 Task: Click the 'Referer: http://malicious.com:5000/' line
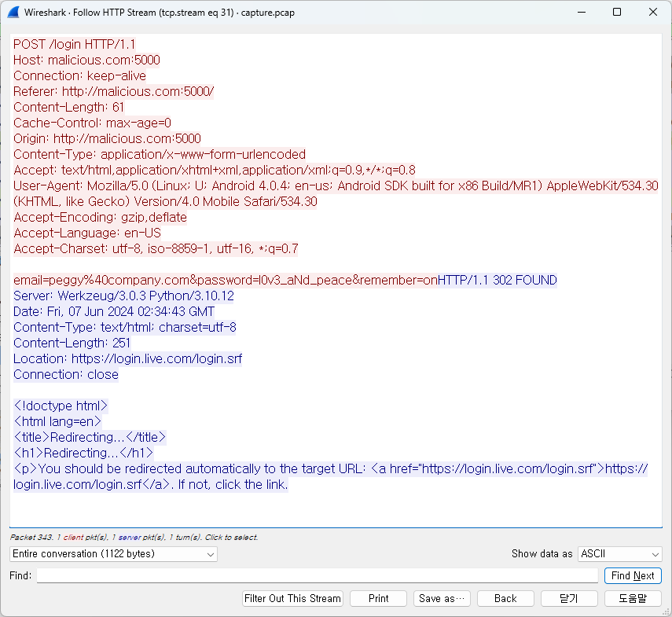click(x=113, y=91)
